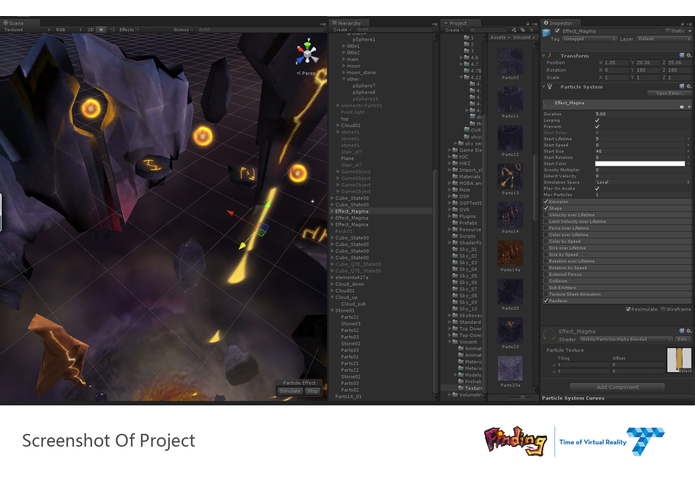Click the Add Component button
Screen dimensions: 695x494
pyautogui.click(x=617, y=387)
